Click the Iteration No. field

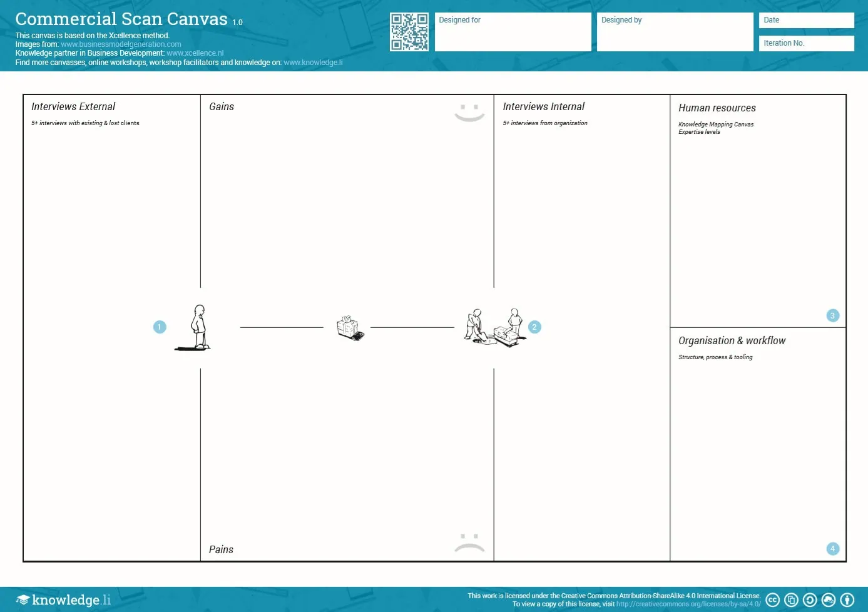coord(807,43)
